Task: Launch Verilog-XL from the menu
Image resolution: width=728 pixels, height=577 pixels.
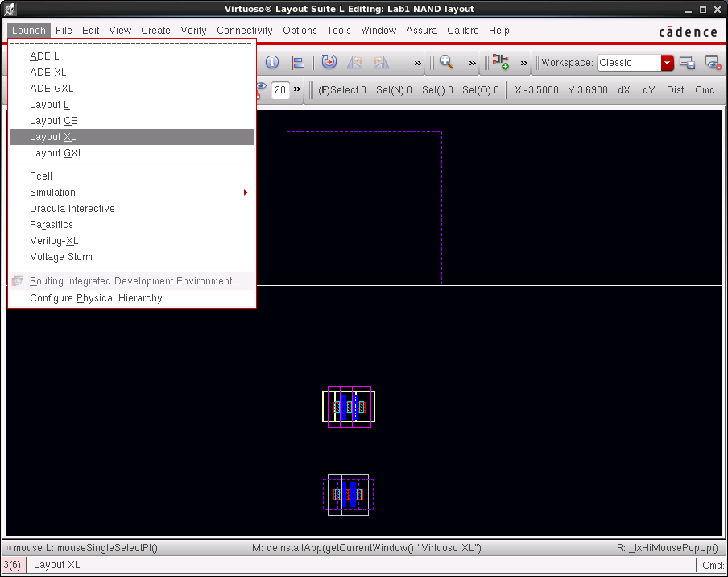Action: click(x=132, y=241)
